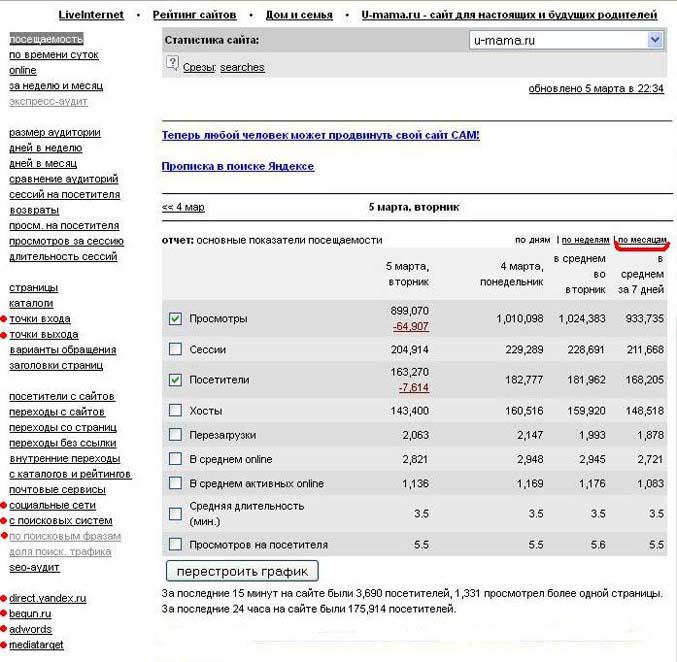
Task: Open возвраты report link
Action: pyautogui.click(x=34, y=210)
